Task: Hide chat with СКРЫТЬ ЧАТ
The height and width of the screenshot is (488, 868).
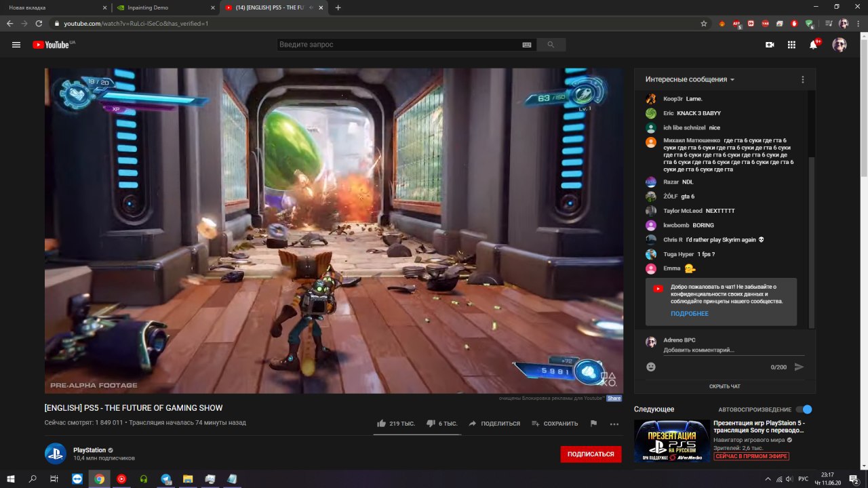Action: (x=725, y=386)
